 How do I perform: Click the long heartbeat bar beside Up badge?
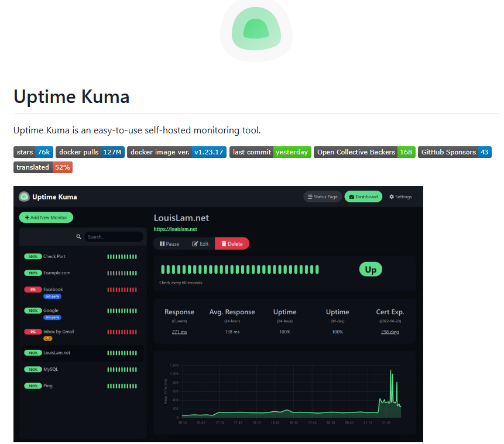coord(240,270)
